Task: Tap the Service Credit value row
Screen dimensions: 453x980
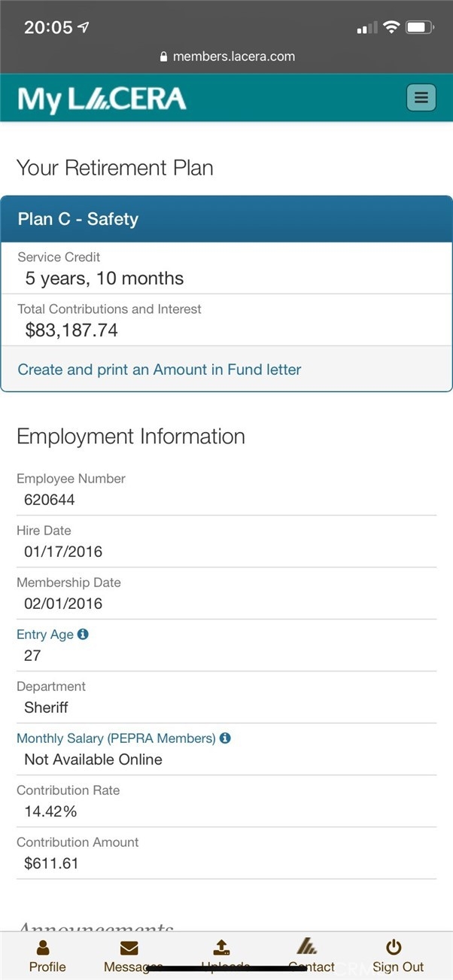Action: pos(104,278)
